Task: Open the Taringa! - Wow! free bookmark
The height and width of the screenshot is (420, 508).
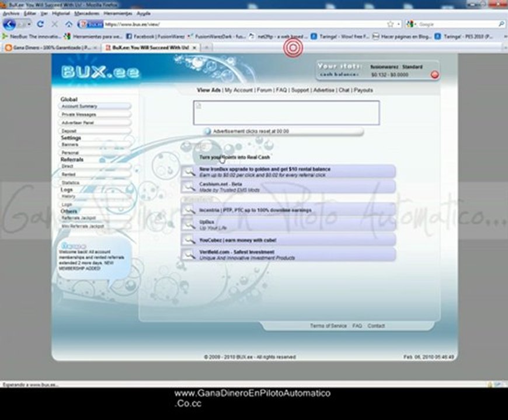Action: (x=340, y=37)
